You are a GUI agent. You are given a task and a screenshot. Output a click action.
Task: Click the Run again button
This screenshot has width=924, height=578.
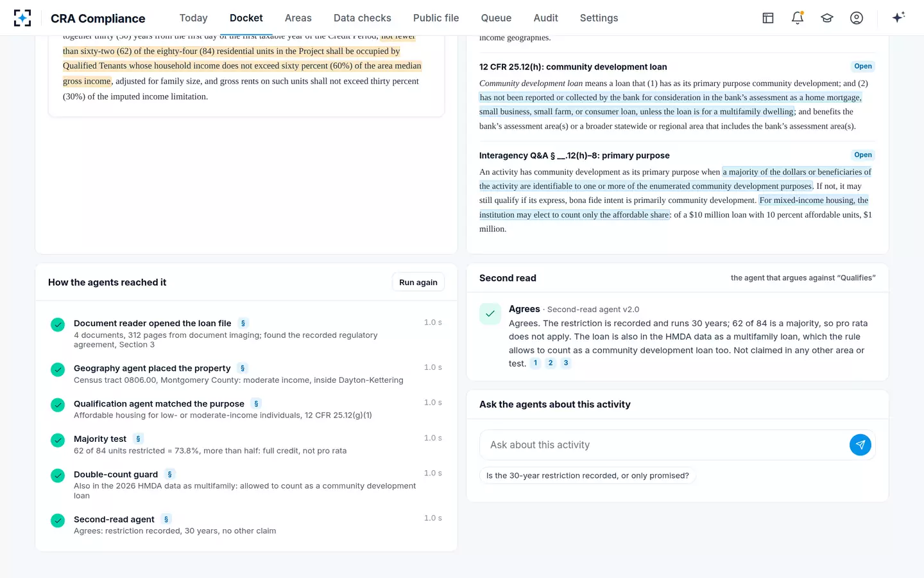point(418,283)
